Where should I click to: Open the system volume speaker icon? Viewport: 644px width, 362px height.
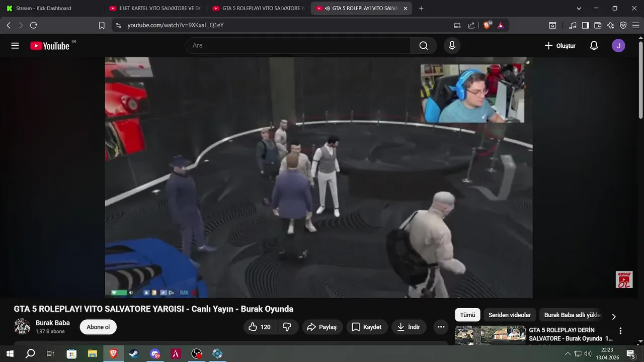pos(588,354)
